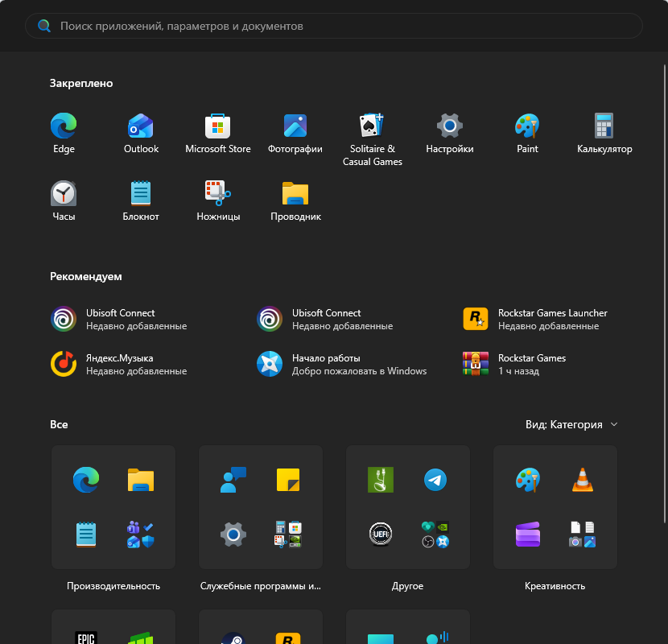Expand small icons group in Креативность
668x644 pixels.
pos(583,535)
